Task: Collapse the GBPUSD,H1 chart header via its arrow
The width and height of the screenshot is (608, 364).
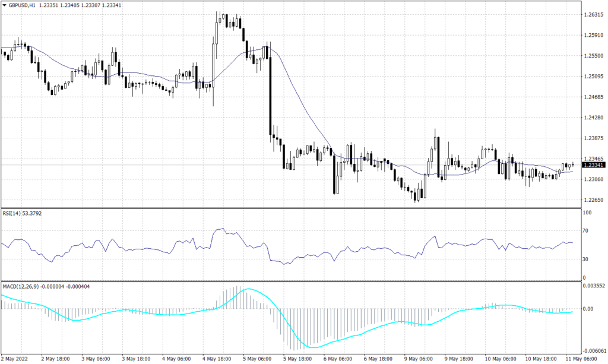Action: coord(5,5)
